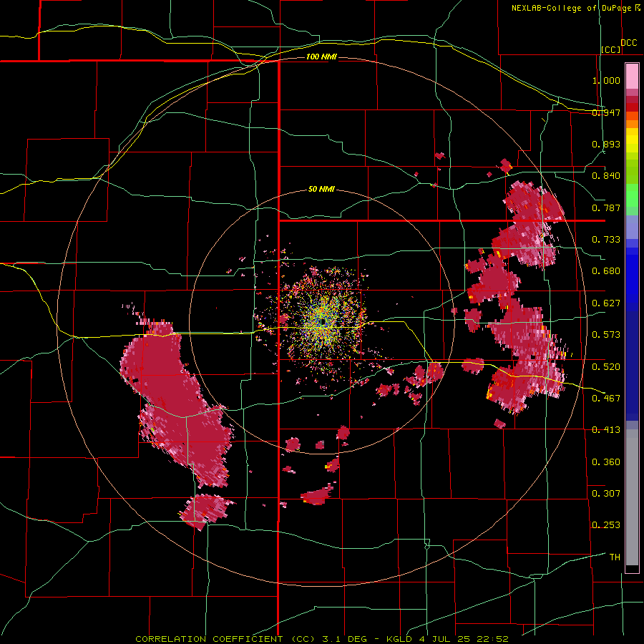This screenshot has height=644, width=644.
Task: Click the 0.680 legend value
Action: pos(606,271)
